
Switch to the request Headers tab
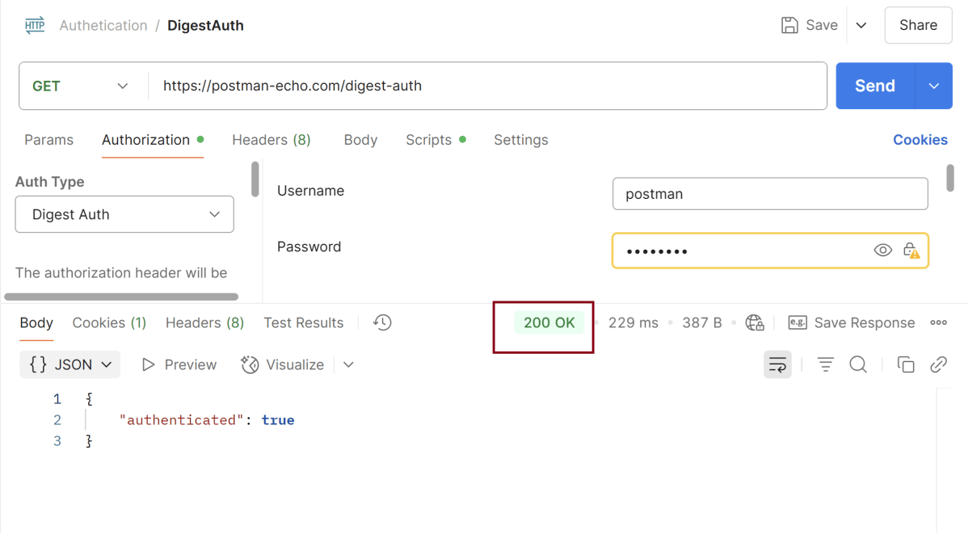coord(271,140)
